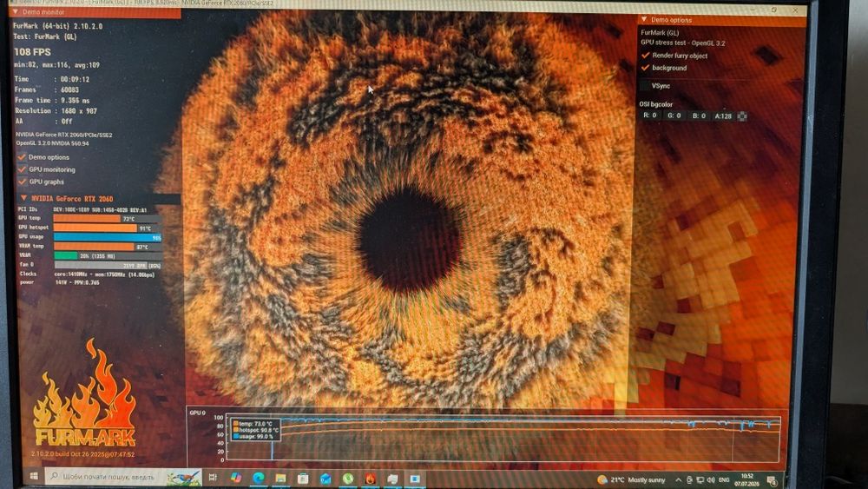868x489 pixels.
Task: Open the Windows Start menu
Action: tap(33, 476)
